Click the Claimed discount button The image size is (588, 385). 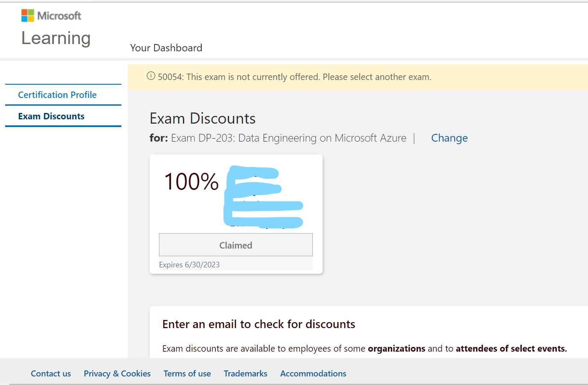click(x=236, y=245)
